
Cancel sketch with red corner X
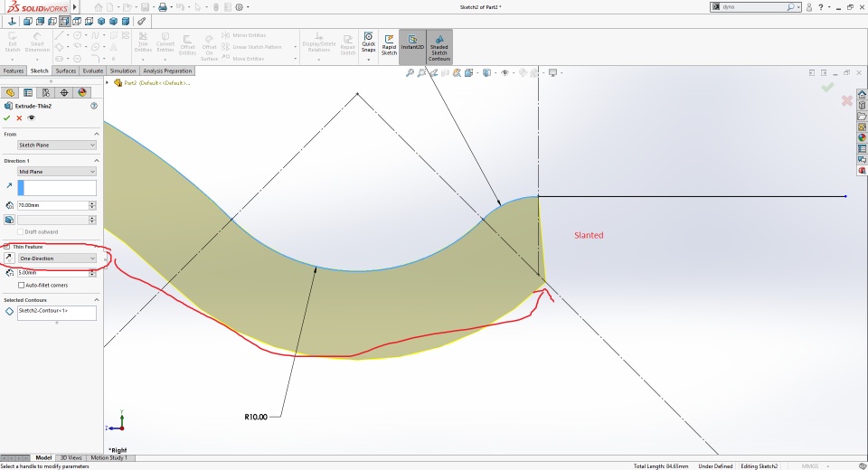(847, 100)
